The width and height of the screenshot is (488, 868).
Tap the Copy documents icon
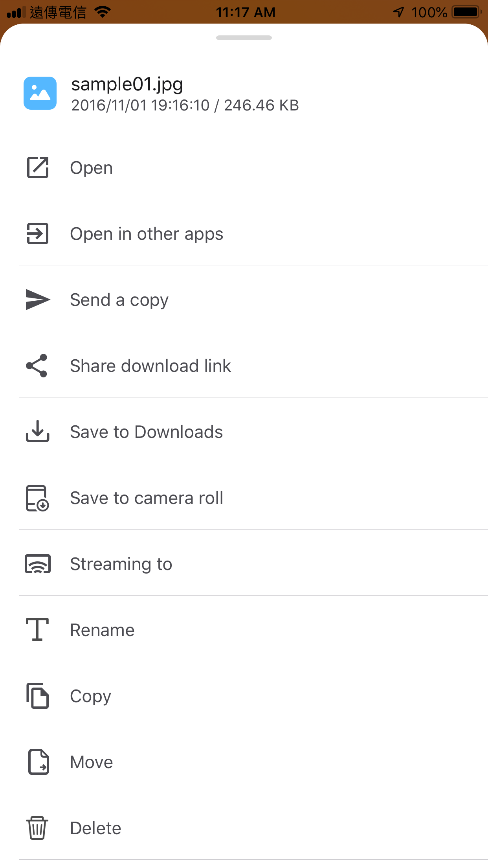(38, 696)
